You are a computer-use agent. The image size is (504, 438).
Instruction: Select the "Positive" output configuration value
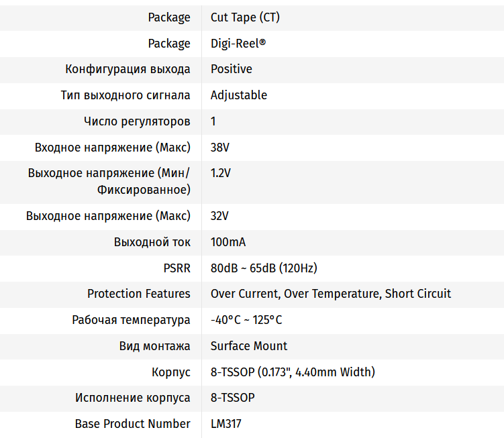click(x=232, y=69)
